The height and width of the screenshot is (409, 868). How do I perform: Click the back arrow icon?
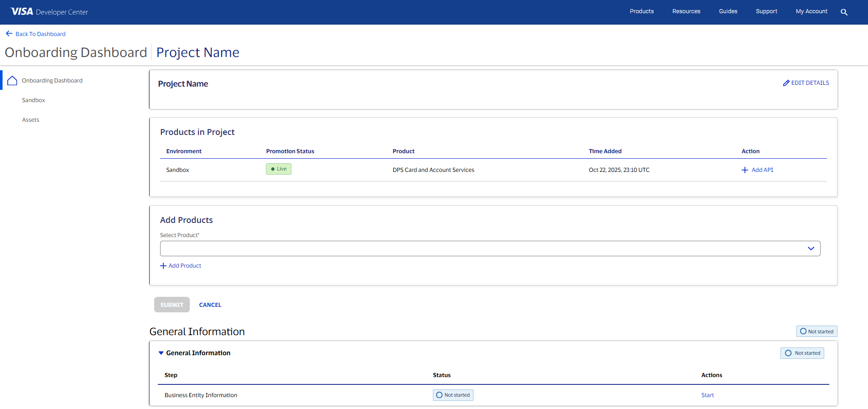9,34
